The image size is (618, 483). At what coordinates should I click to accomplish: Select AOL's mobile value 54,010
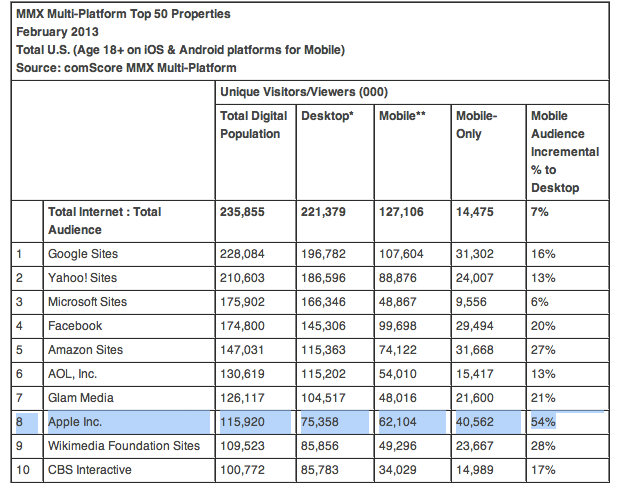click(x=398, y=374)
